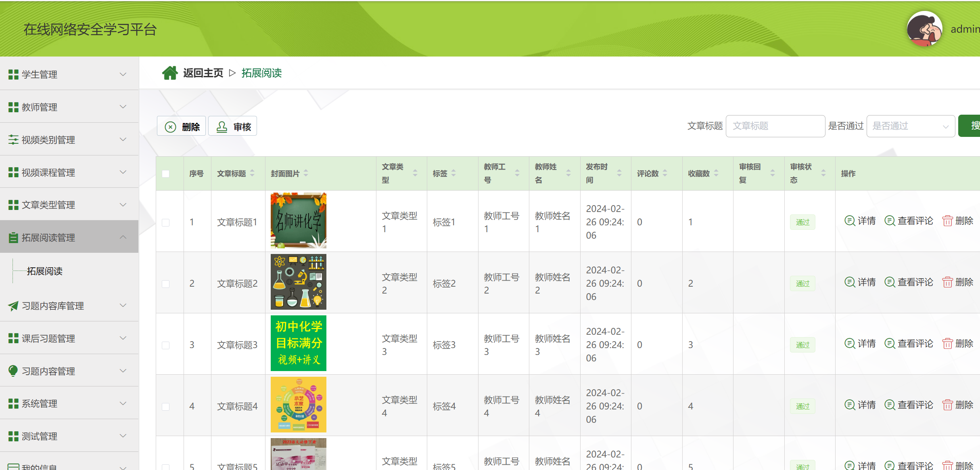The image size is (980, 470).
Task: Click the 文章标题 search input field
Action: (x=775, y=126)
